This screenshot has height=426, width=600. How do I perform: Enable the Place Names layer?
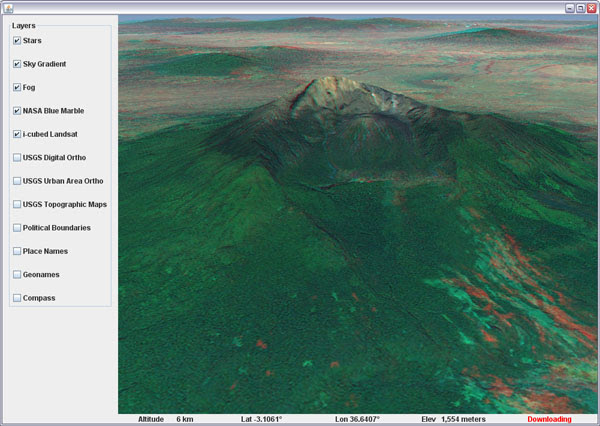point(17,251)
